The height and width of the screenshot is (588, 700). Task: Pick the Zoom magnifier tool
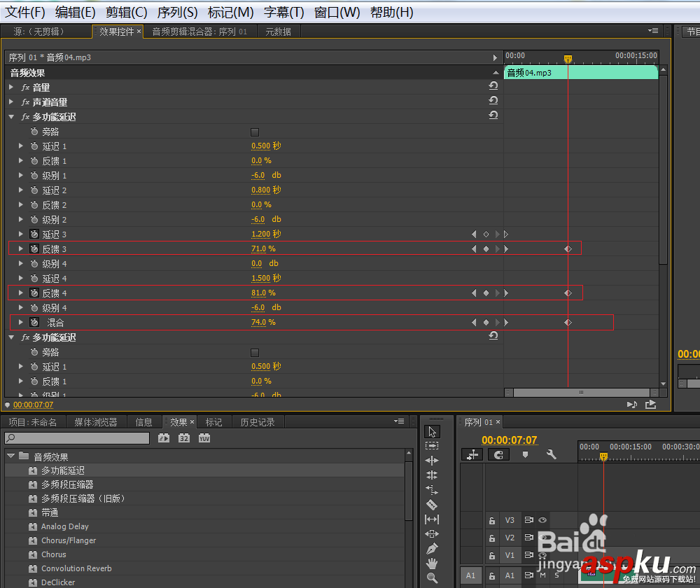pos(432,577)
